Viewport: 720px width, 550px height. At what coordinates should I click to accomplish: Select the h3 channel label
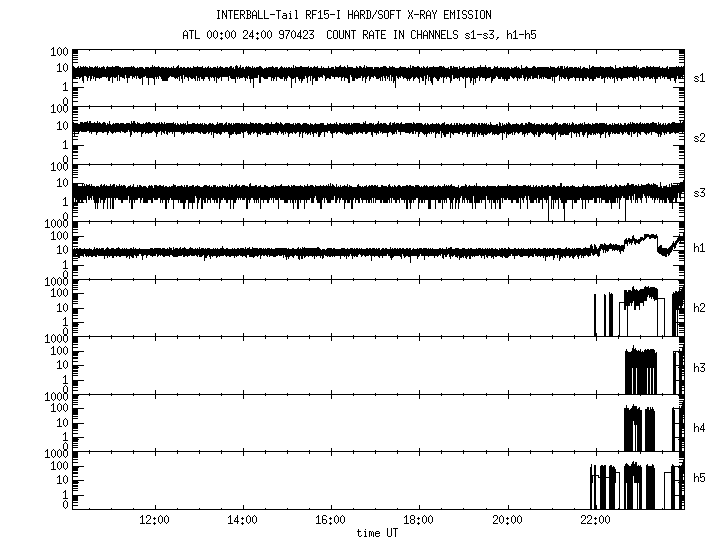click(x=699, y=366)
